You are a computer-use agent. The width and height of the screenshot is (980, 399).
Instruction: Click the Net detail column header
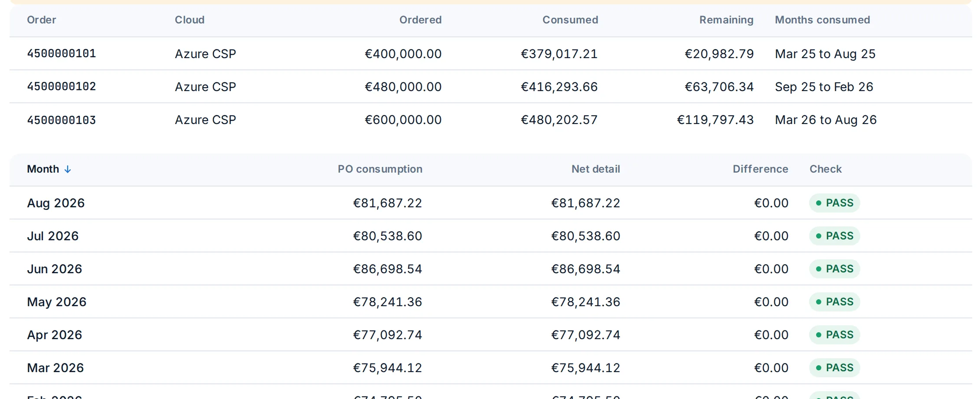point(595,169)
